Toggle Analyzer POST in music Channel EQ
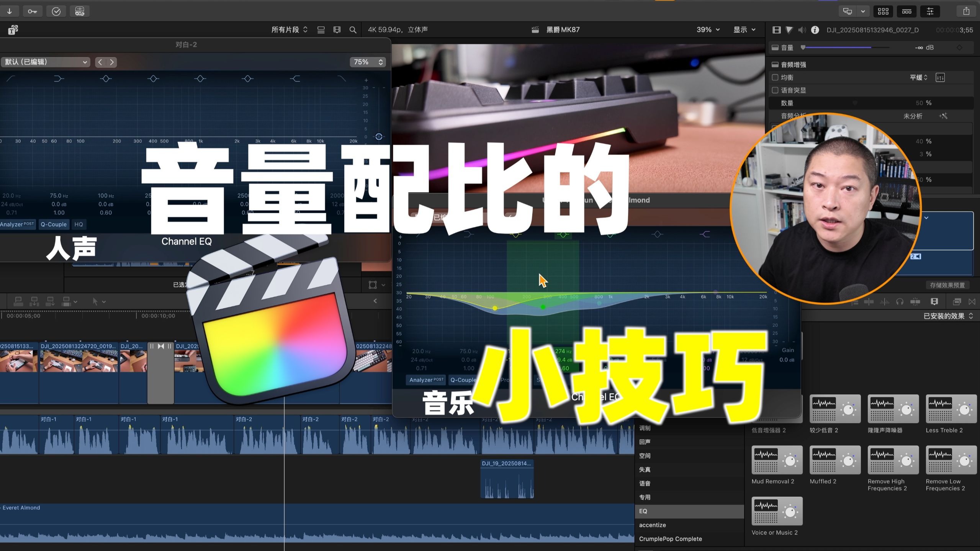 (426, 380)
